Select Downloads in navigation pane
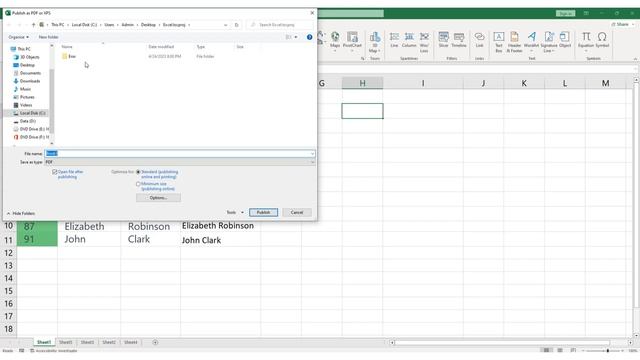Screen dimensions: 640x360 coord(29,81)
